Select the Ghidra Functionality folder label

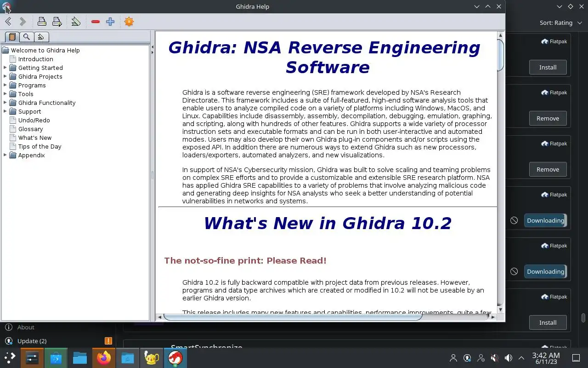pos(47,103)
